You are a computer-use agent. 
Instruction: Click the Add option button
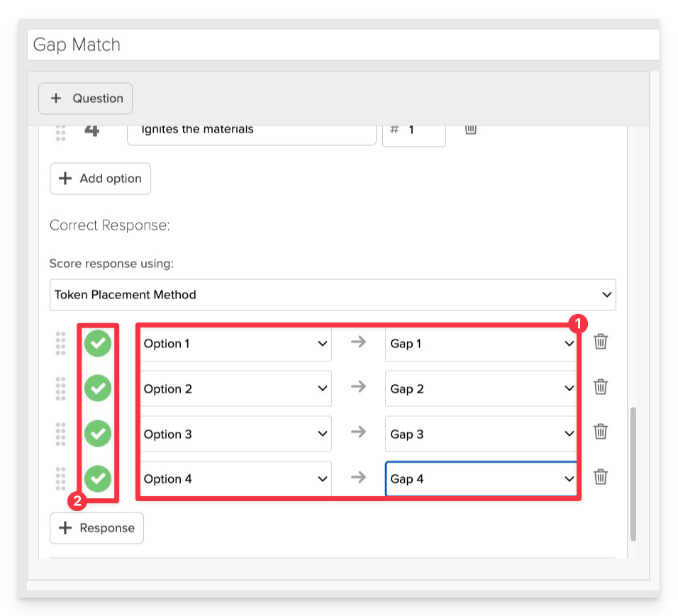100,179
